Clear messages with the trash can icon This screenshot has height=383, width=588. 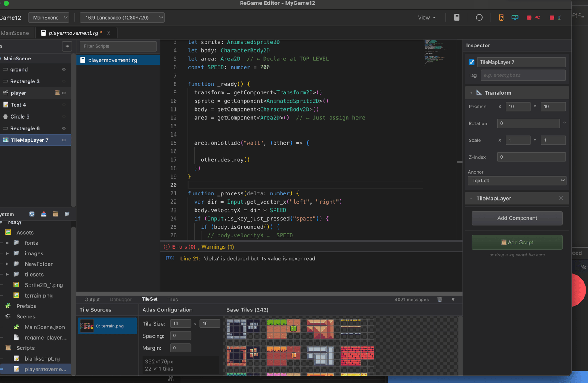click(x=440, y=300)
